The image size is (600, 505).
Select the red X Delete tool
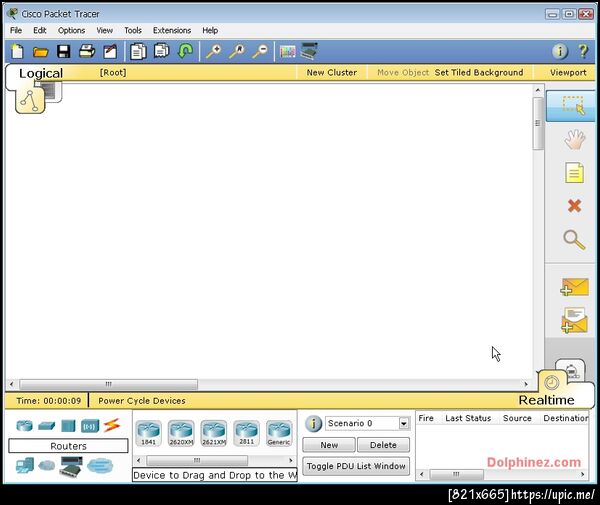pos(574,206)
